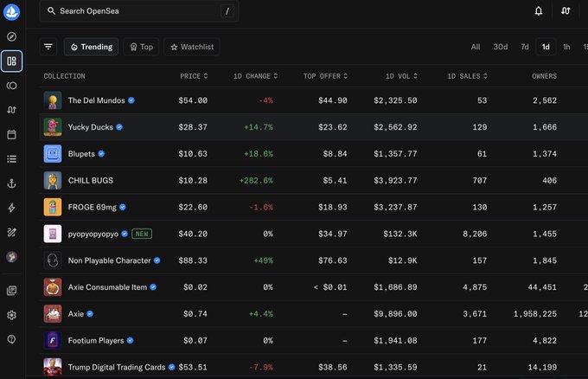Open the notifications bell icon
The image size is (588, 379).
[x=539, y=11]
